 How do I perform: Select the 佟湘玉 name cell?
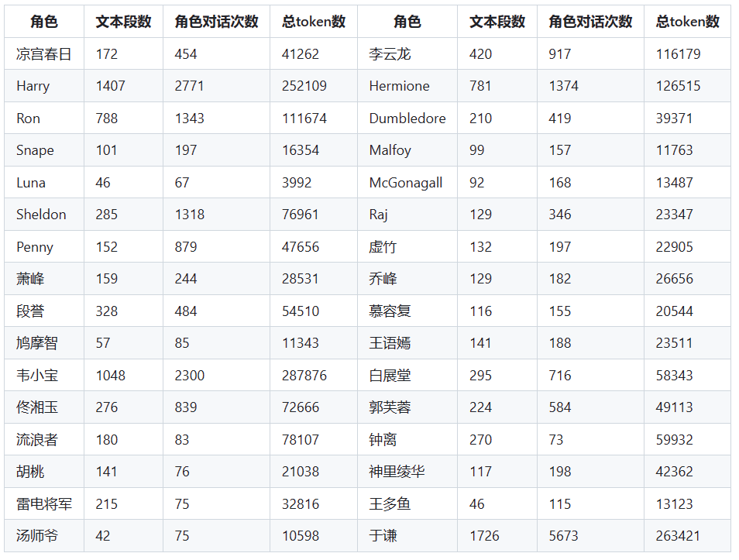point(44,407)
